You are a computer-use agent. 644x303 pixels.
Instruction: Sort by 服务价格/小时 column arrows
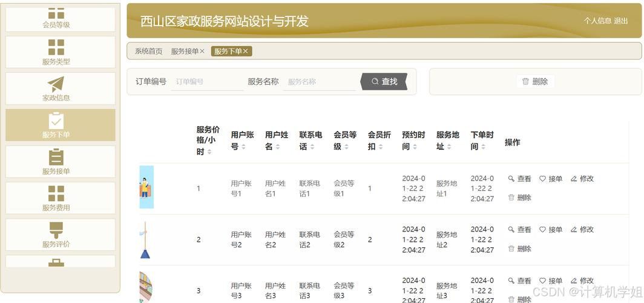[x=209, y=151]
